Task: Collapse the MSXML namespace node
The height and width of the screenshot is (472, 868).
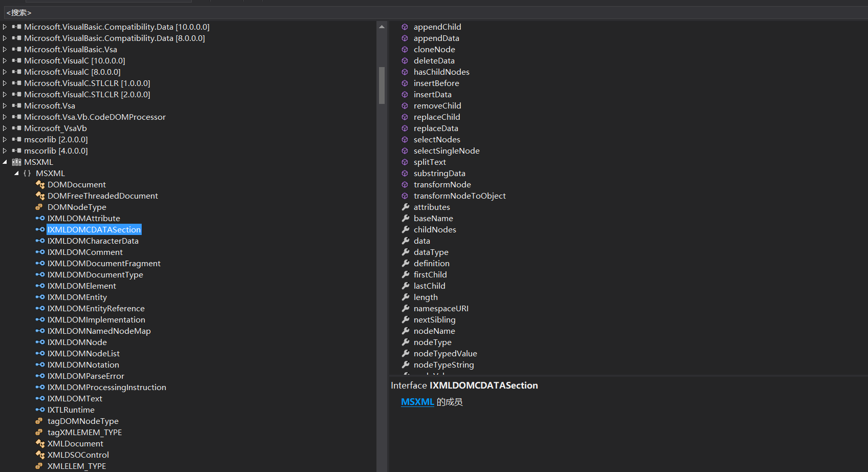Action: pyautogui.click(x=16, y=173)
